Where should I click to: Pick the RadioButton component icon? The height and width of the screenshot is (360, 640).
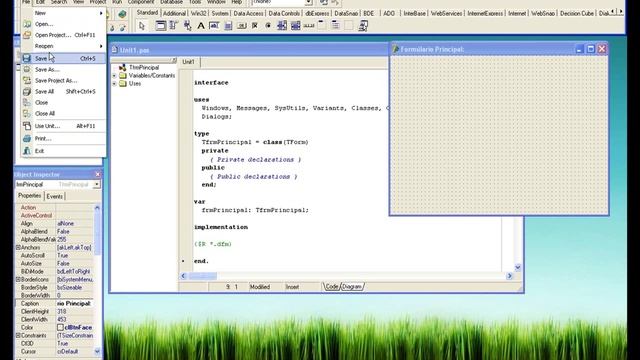(x=268, y=26)
